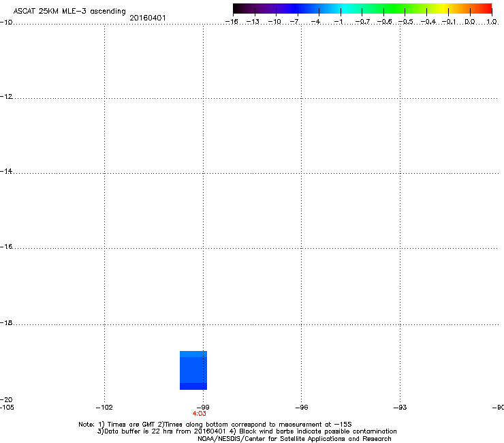Click the red '4:03' time label
This screenshot has height=443, width=504.
[200, 414]
